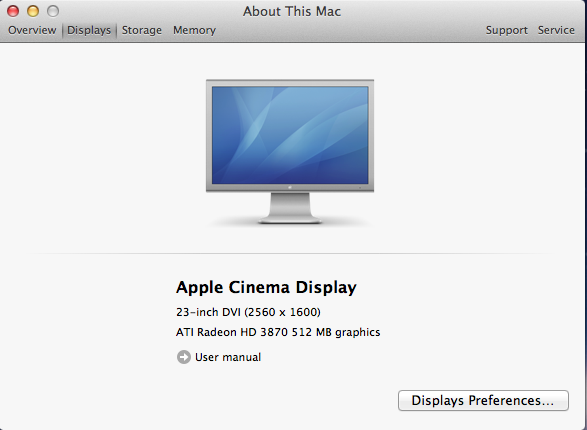Image resolution: width=587 pixels, height=430 pixels.
Task: Open the Storage tab
Action: (x=142, y=30)
